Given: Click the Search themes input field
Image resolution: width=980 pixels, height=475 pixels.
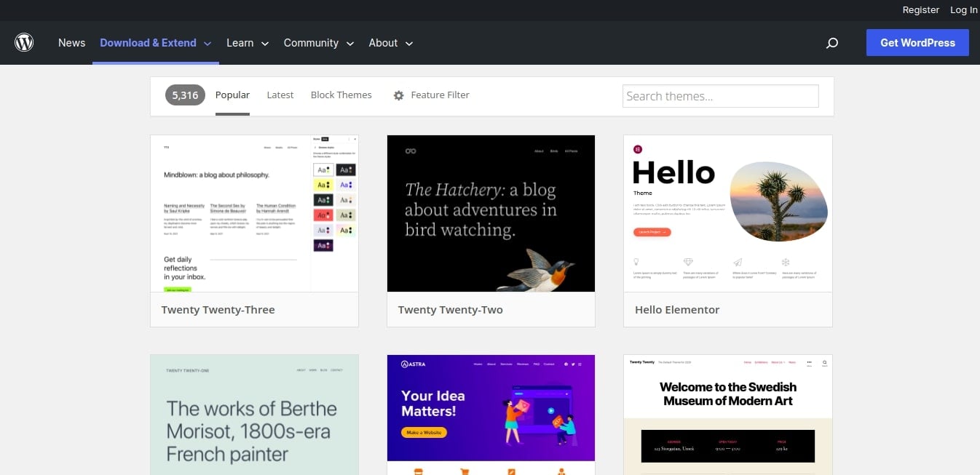Looking at the screenshot, I should click(x=721, y=96).
